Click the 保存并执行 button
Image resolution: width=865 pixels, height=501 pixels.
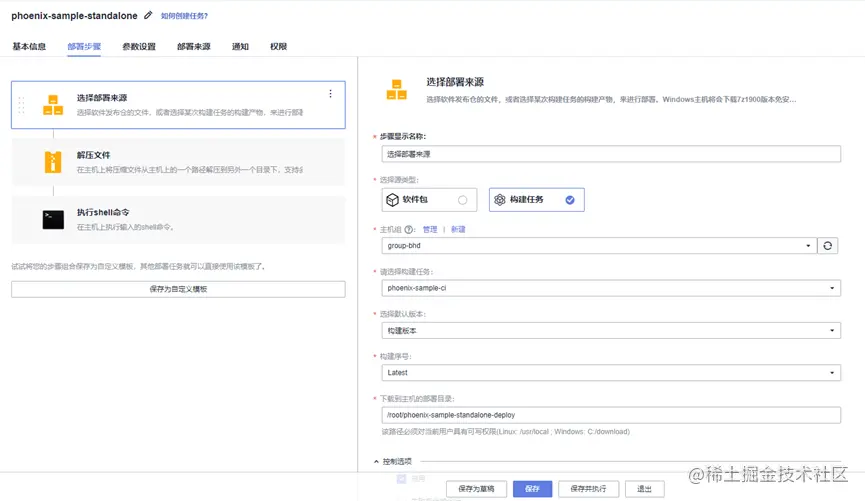tap(588, 489)
